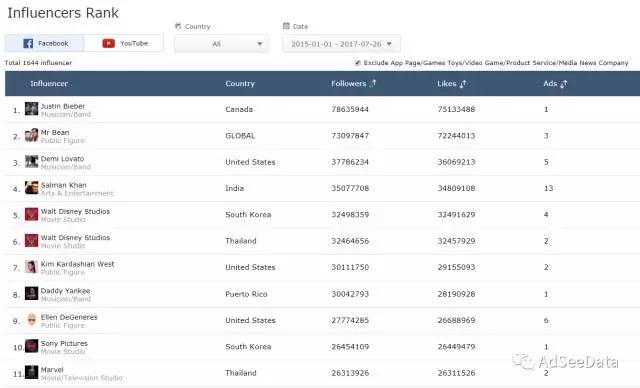Select followers value 26313926
Image resolution: width=640 pixels, height=388 pixels.
tap(350, 373)
